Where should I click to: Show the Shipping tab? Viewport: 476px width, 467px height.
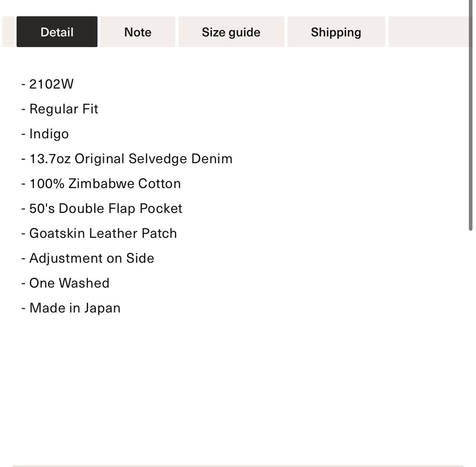[336, 32]
